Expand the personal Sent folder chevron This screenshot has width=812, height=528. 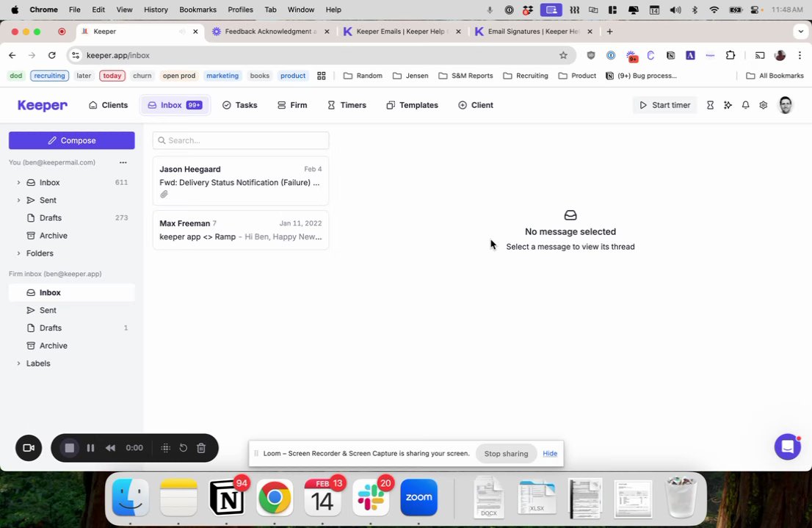pos(18,200)
